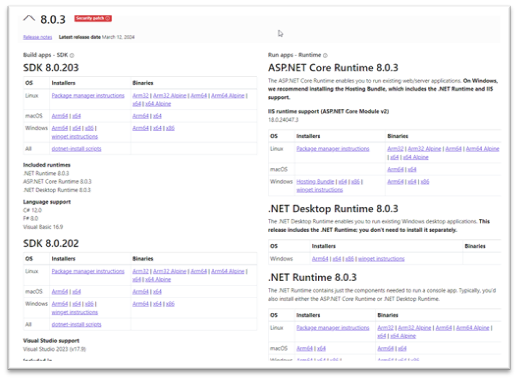Open SDK 8.0.202 winget instructions link
The image size is (518, 380).
click(x=75, y=312)
